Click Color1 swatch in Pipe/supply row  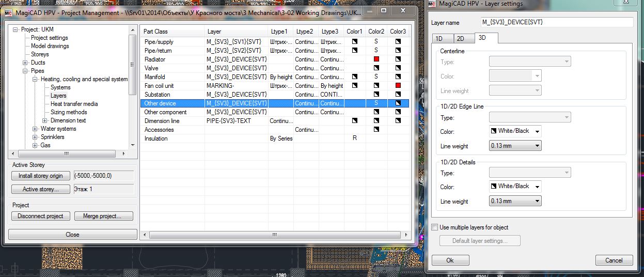click(x=355, y=42)
